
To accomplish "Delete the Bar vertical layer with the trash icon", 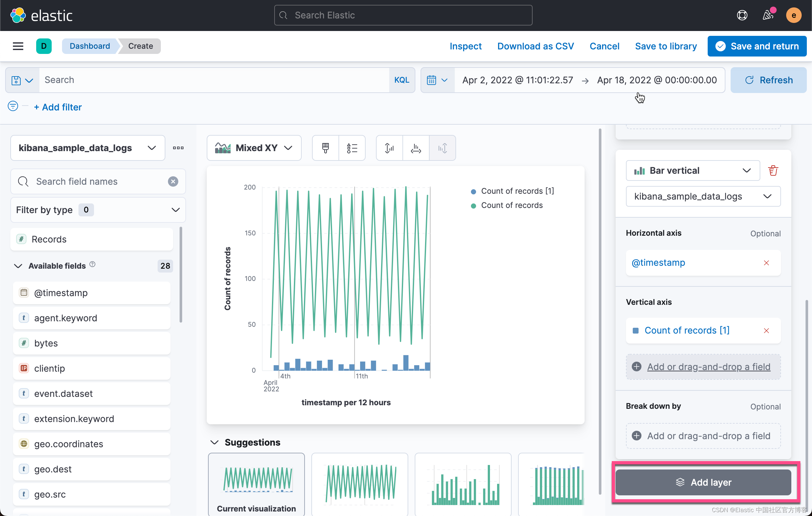I will point(773,170).
